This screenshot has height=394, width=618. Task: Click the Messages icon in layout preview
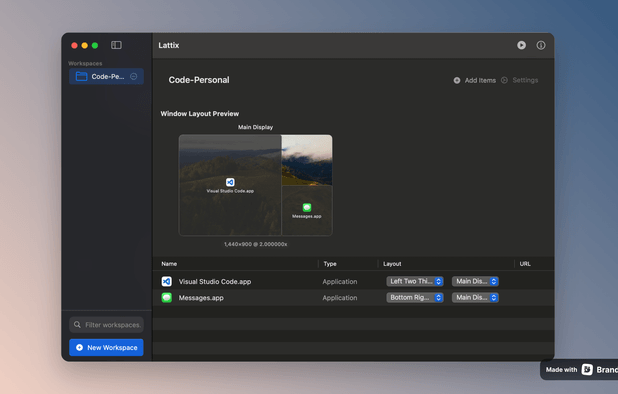pos(307,207)
